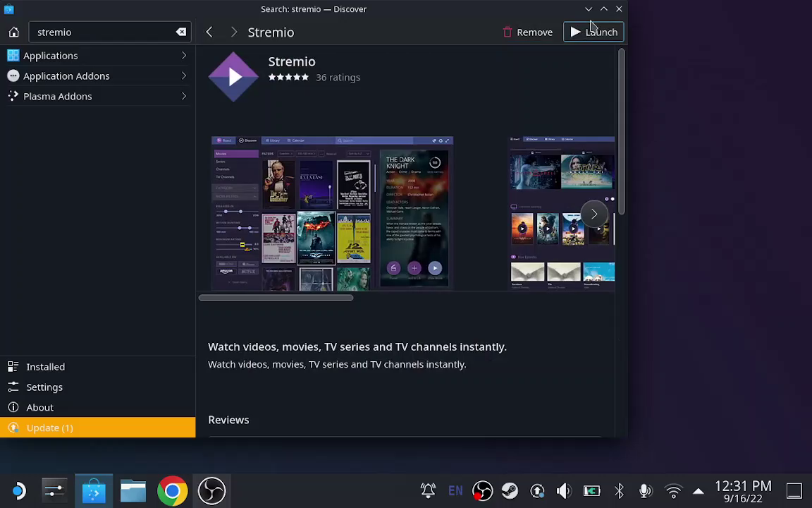
Task: Click the Stremio page title in the header
Action: click(x=271, y=32)
